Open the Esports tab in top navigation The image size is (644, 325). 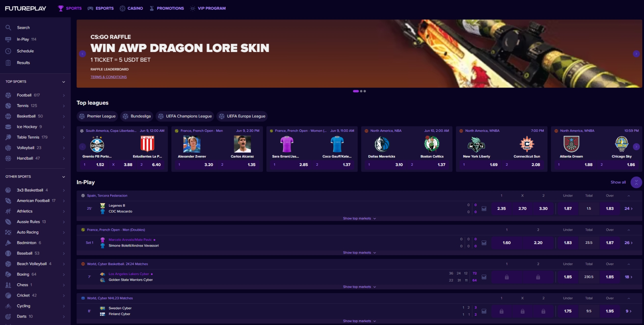click(101, 8)
